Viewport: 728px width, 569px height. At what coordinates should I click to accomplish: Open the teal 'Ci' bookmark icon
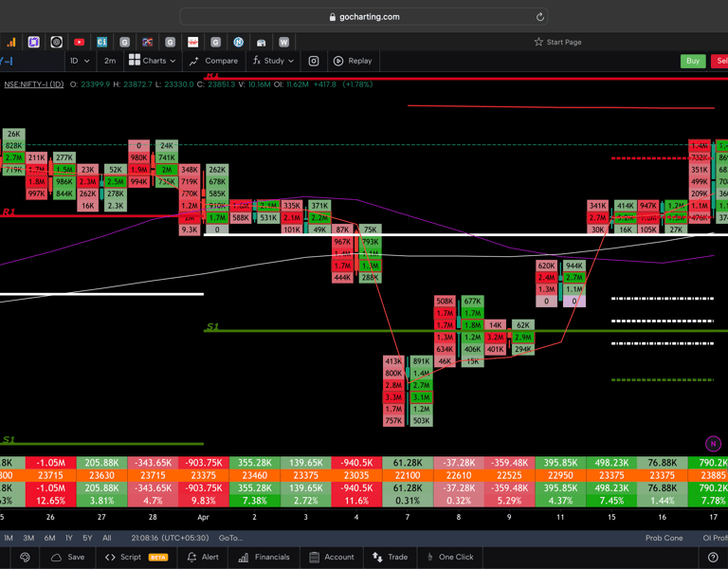pyautogui.click(x=101, y=43)
